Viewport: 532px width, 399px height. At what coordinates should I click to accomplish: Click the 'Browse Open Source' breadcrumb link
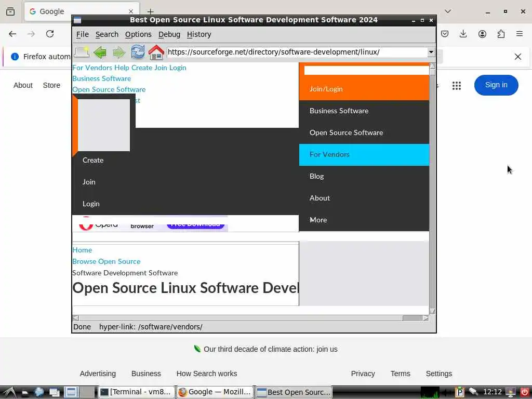click(106, 262)
